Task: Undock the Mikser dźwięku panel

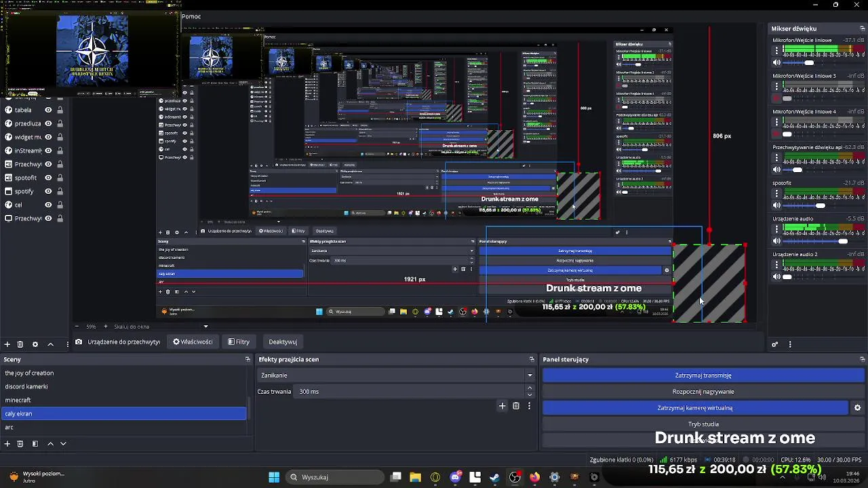Action: tap(863, 28)
